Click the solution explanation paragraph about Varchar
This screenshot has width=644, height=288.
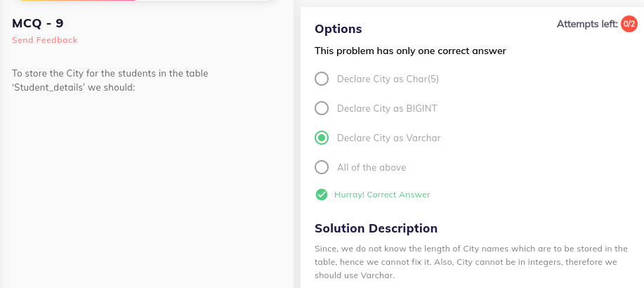471,262
